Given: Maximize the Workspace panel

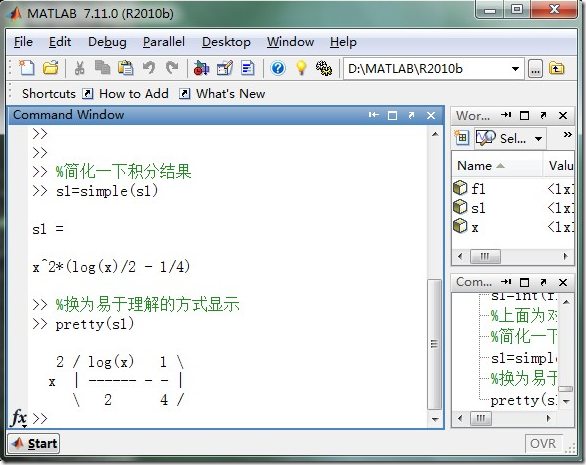Looking at the screenshot, I should point(525,116).
